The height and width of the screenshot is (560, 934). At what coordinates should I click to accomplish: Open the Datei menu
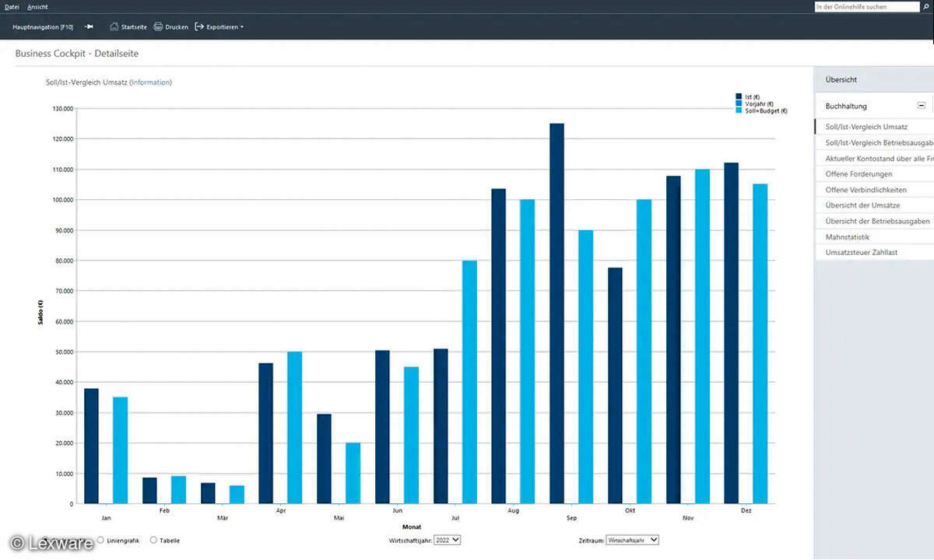coord(12,6)
